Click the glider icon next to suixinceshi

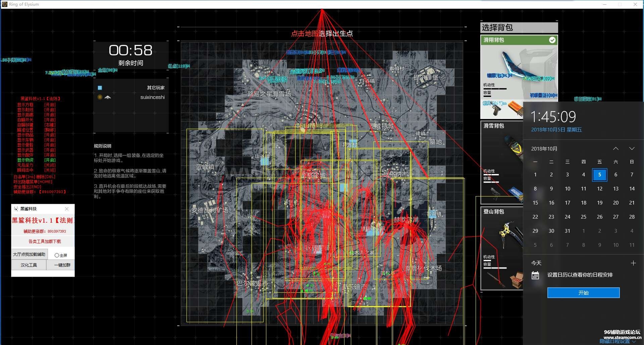click(108, 97)
